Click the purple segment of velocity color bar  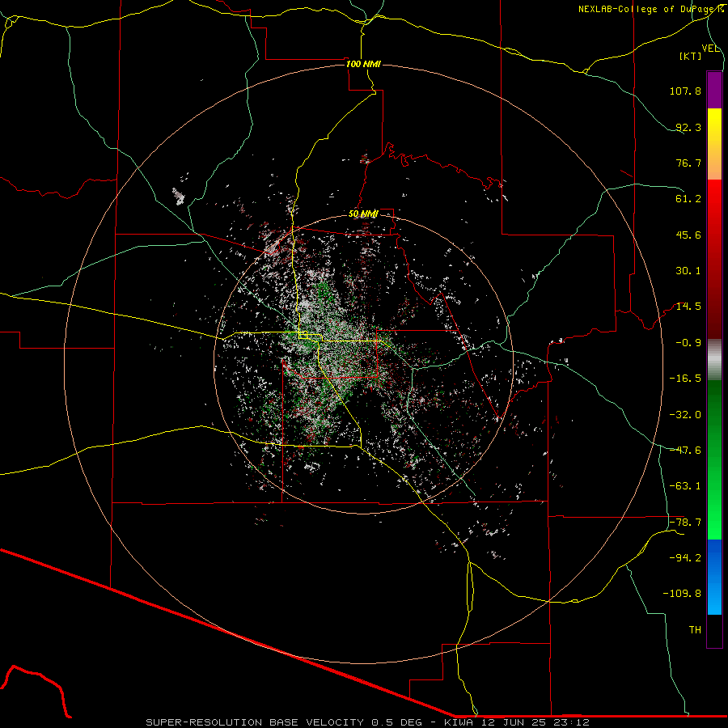pos(714,90)
